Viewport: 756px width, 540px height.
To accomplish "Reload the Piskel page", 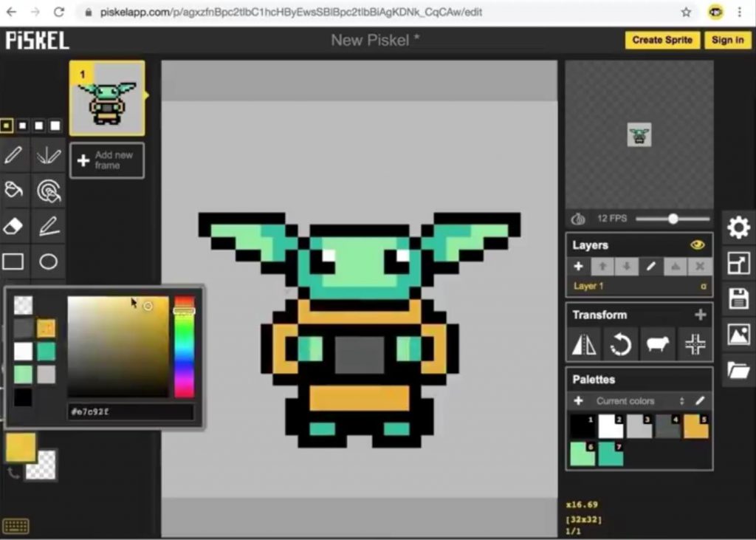I will coord(59,12).
